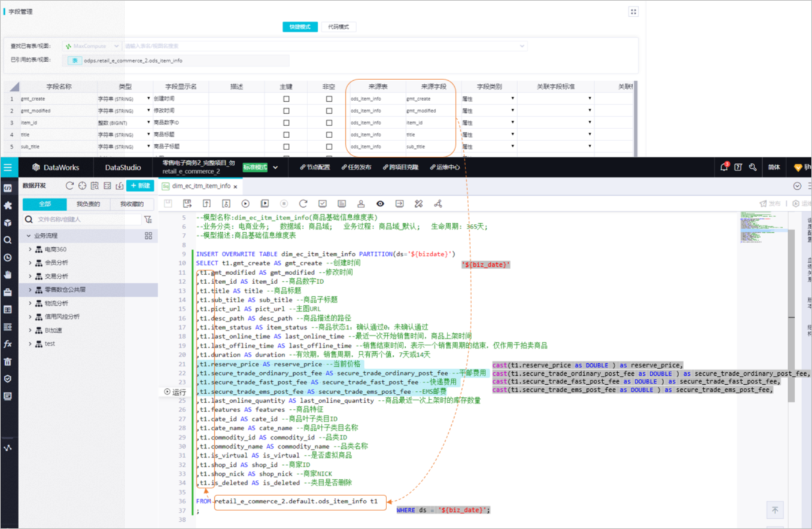Open the 节点配置 link in top bar
Viewport: 812px width, 529px height.
click(x=315, y=168)
